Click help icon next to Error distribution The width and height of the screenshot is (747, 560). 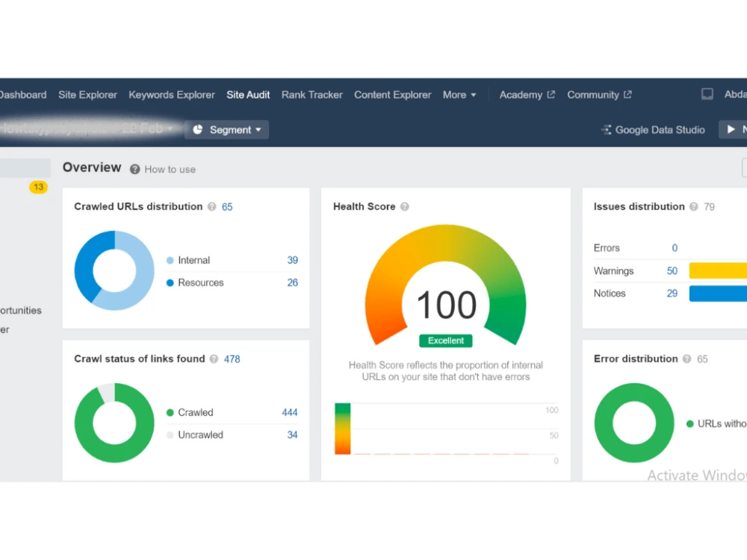click(x=686, y=359)
